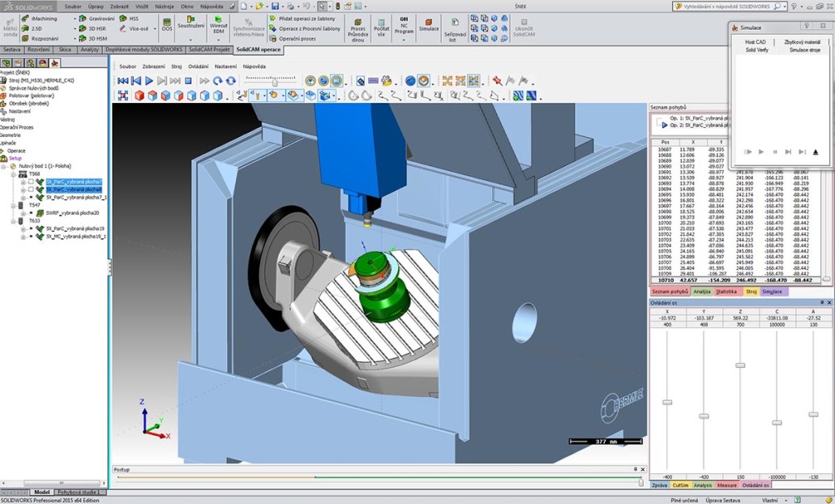Click the simulation speed slider handle
Image resolution: width=835 pixels, height=504 pixels.
[275, 82]
